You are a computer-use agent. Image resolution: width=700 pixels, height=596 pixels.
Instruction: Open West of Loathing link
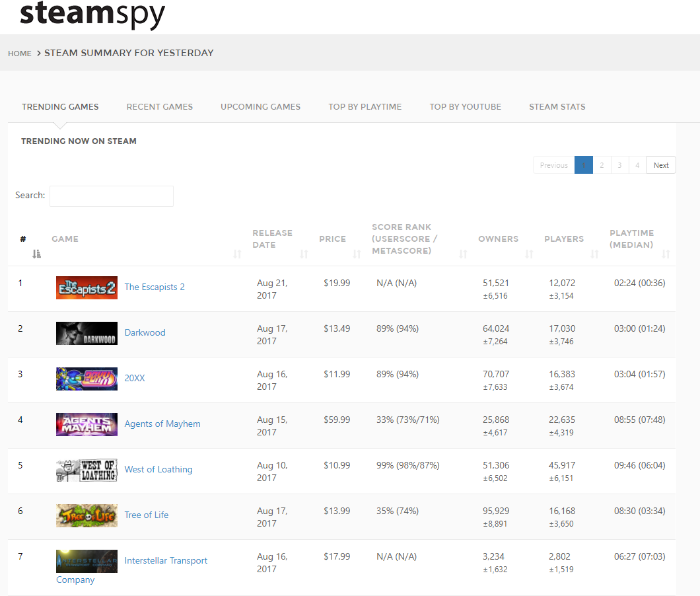point(158,469)
